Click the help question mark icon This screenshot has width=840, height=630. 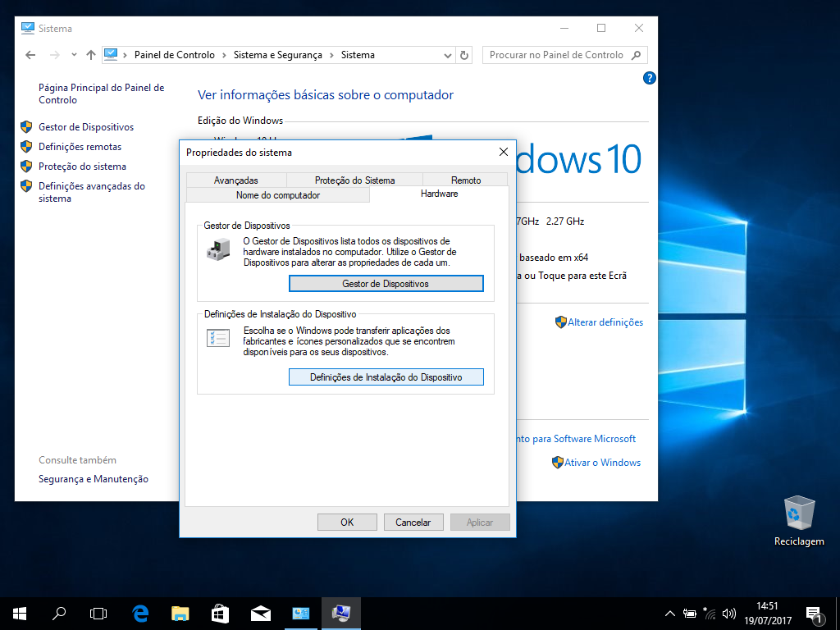coord(649,78)
